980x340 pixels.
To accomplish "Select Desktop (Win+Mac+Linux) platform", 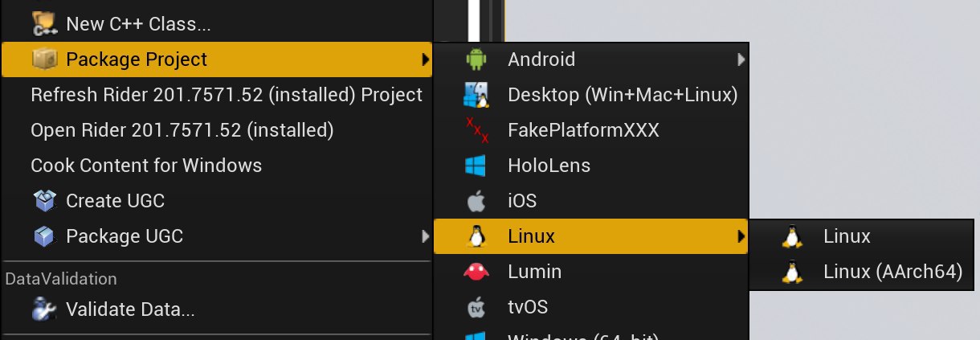I will coord(591,95).
